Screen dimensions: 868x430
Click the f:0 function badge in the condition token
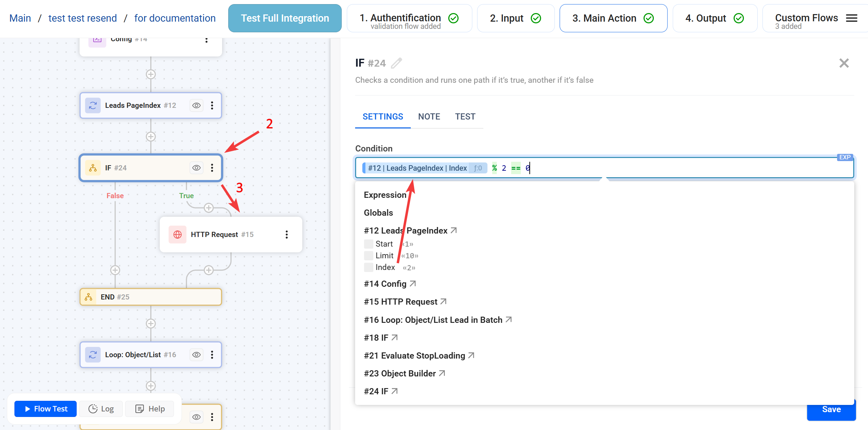[478, 168]
